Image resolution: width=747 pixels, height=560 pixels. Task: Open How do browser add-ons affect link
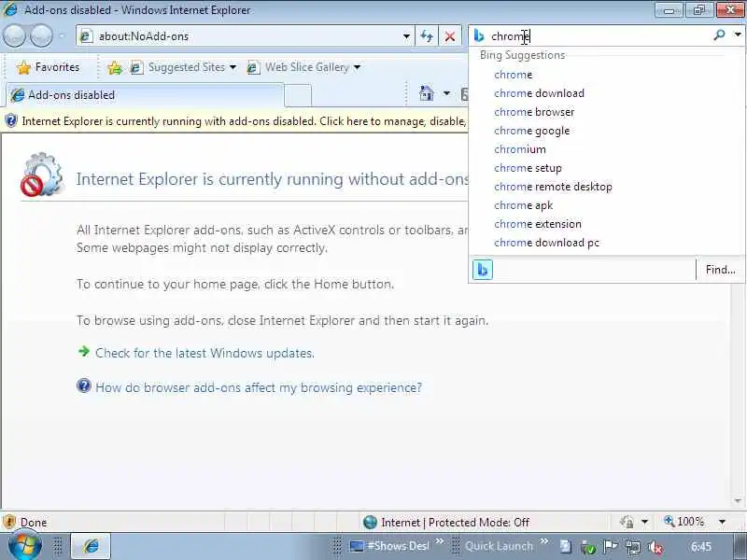point(259,387)
